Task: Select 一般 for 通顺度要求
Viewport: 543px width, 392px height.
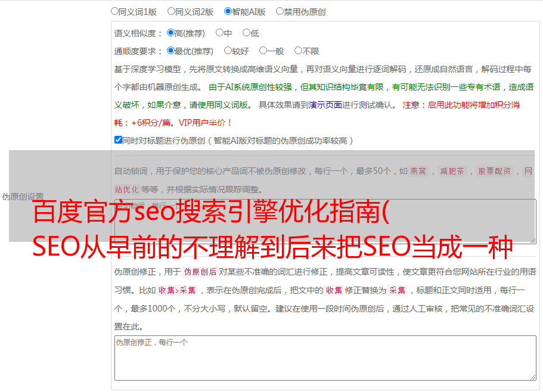Action: tap(263, 51)
